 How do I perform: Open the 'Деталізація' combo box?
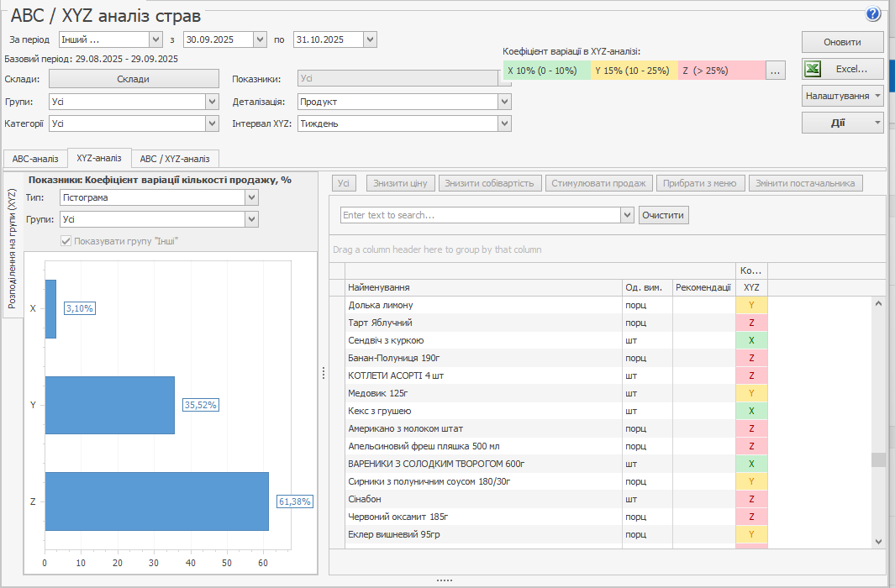point(504,102)
